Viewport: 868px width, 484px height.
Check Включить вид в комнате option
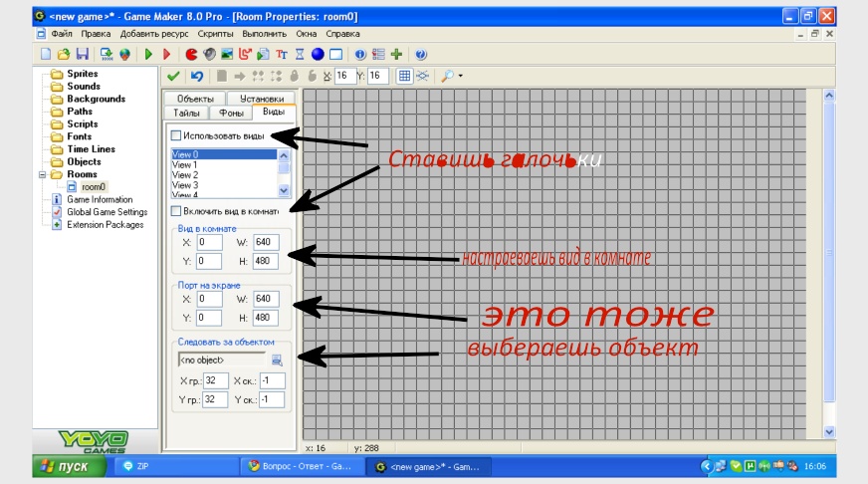(x=176, y=211)
